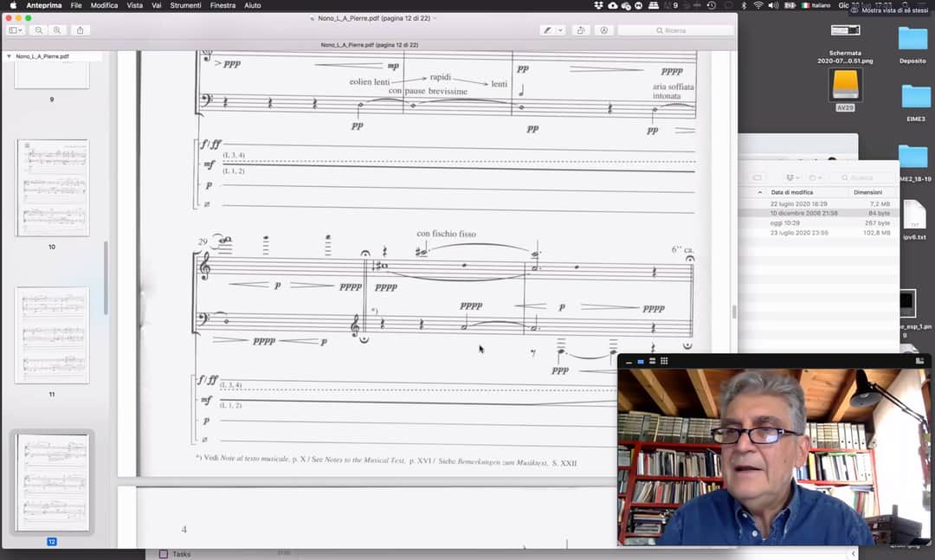
Task: Toggle the Tasks checkbox at bottom
Action: click(164, 554)
